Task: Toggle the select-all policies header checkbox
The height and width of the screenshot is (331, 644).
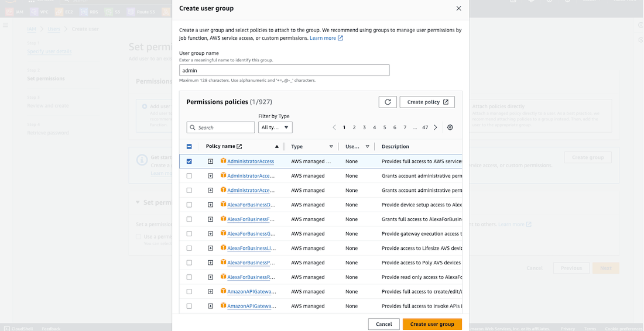Action: 189,147
